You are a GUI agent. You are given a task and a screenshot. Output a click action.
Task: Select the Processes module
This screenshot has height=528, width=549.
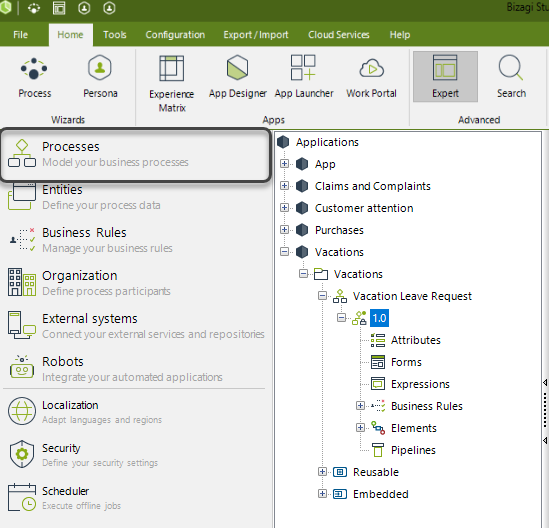[135, 155]
